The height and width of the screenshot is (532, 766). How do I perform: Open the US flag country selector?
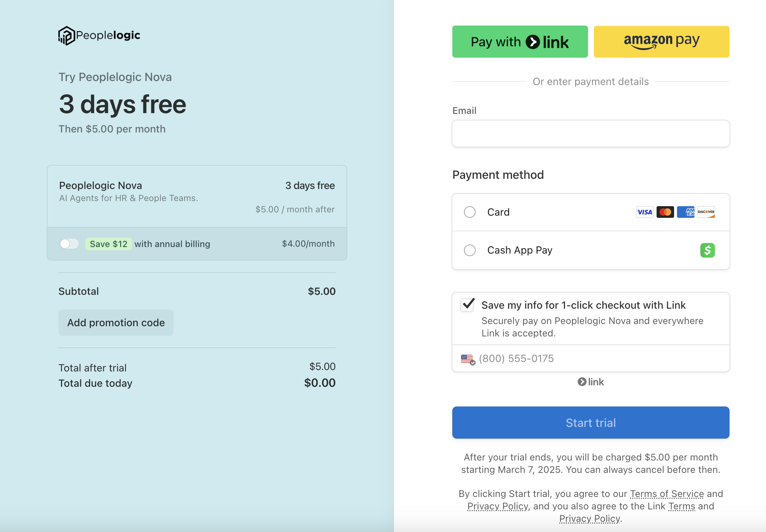468,359
